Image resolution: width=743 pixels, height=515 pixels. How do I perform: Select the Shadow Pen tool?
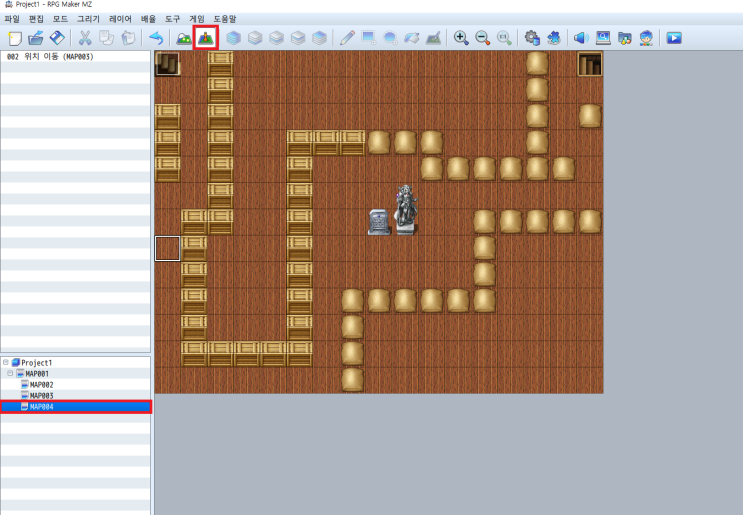tap(434, 38)
